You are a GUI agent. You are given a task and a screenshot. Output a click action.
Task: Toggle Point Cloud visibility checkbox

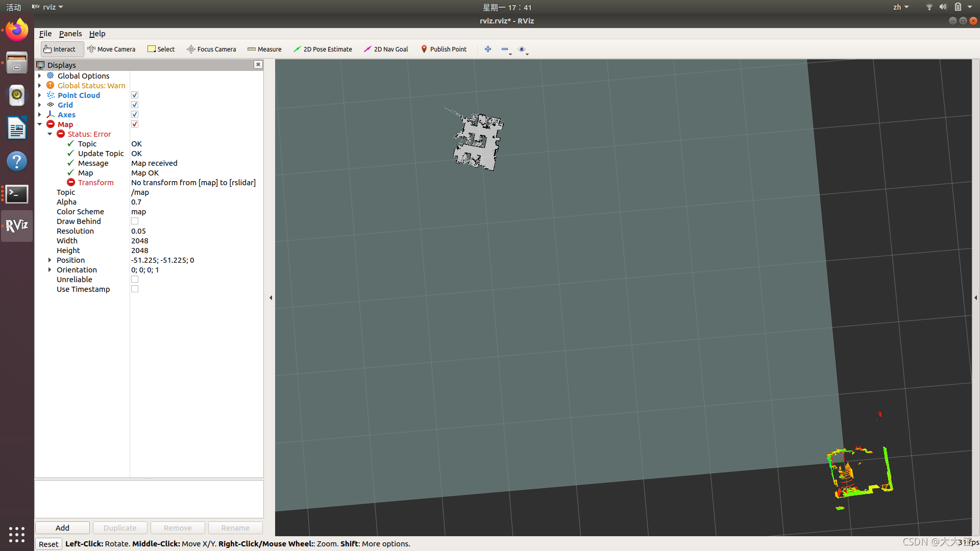point(135,95)
